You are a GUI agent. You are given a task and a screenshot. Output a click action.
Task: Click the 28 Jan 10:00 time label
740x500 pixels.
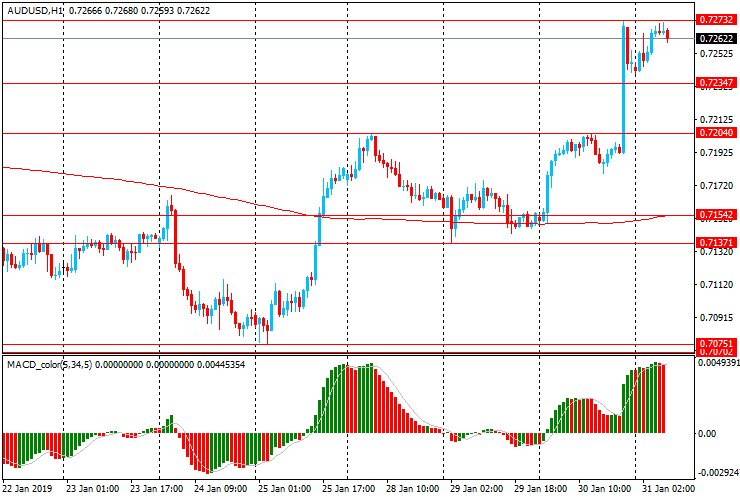coord(412,489)
